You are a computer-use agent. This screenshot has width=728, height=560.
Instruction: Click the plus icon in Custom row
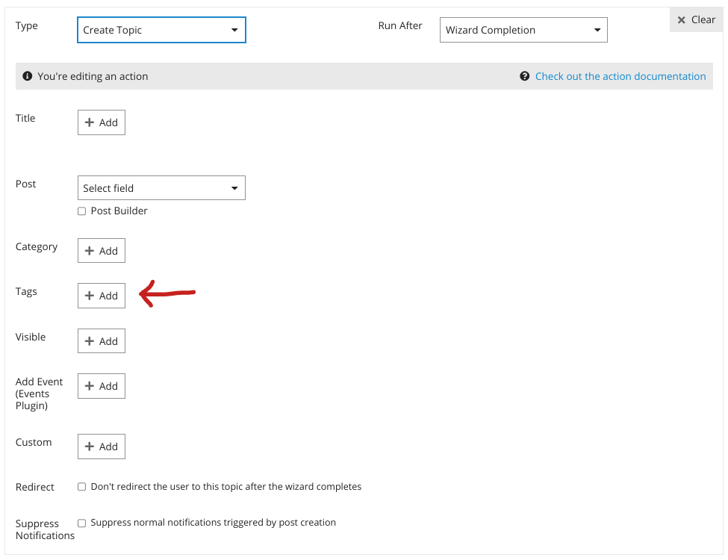90,447
